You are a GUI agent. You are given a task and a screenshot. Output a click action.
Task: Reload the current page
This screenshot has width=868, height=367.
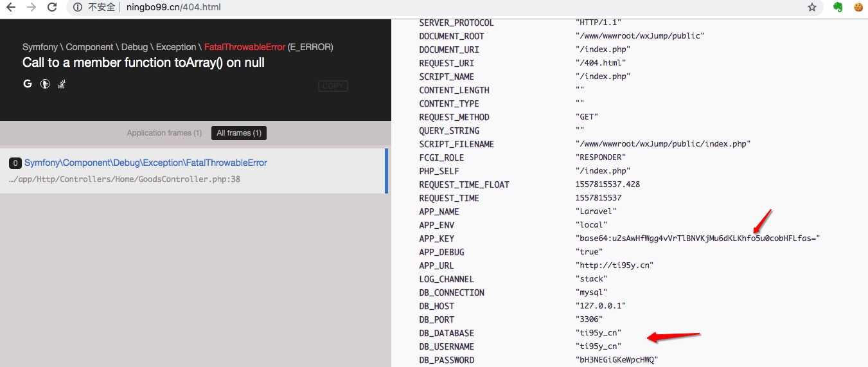coord(52,8)
